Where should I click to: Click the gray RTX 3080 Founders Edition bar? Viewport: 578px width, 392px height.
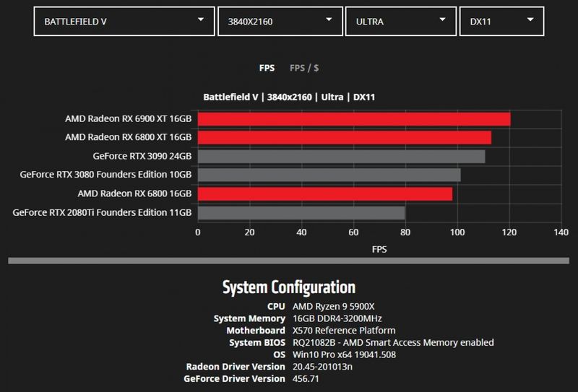point(329,175)
